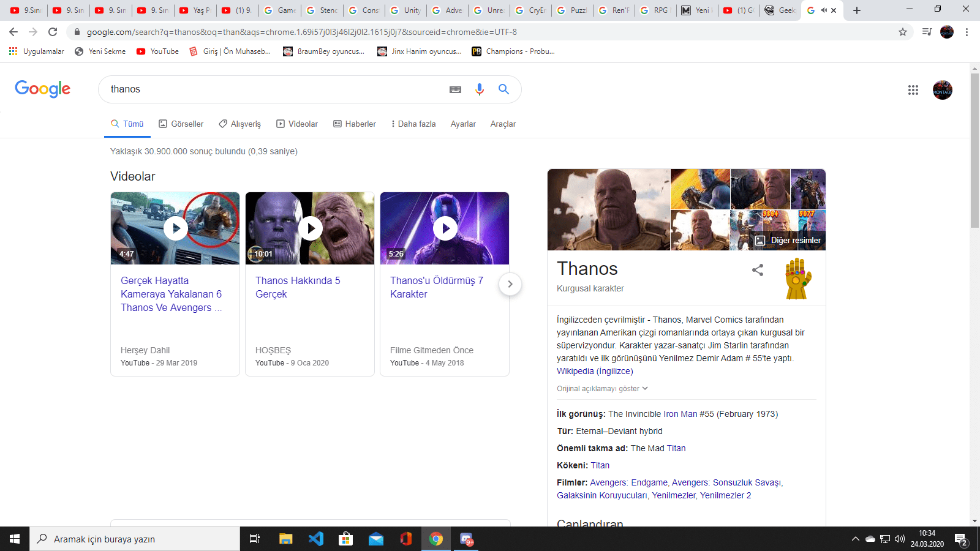Screen dimensions: 980x551
Task: Close the active Google tab
Action: (x=834, y=10)
